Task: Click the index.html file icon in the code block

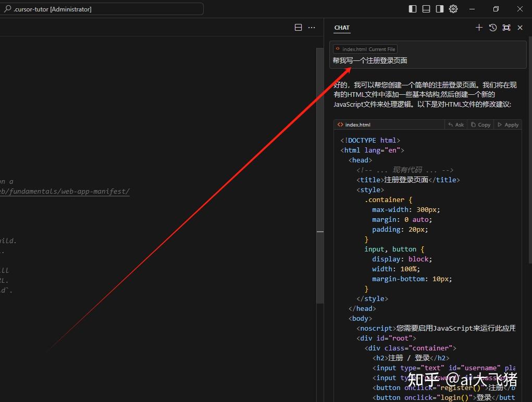Action: click(x=341, y=124)
